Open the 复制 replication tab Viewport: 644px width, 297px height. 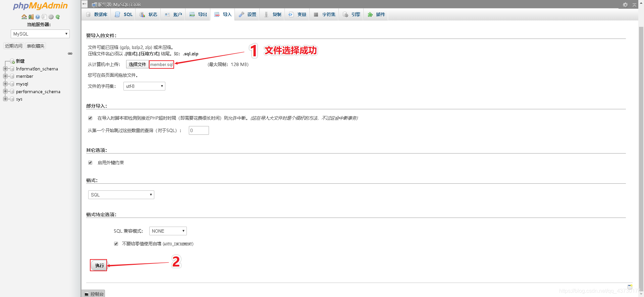272,14
